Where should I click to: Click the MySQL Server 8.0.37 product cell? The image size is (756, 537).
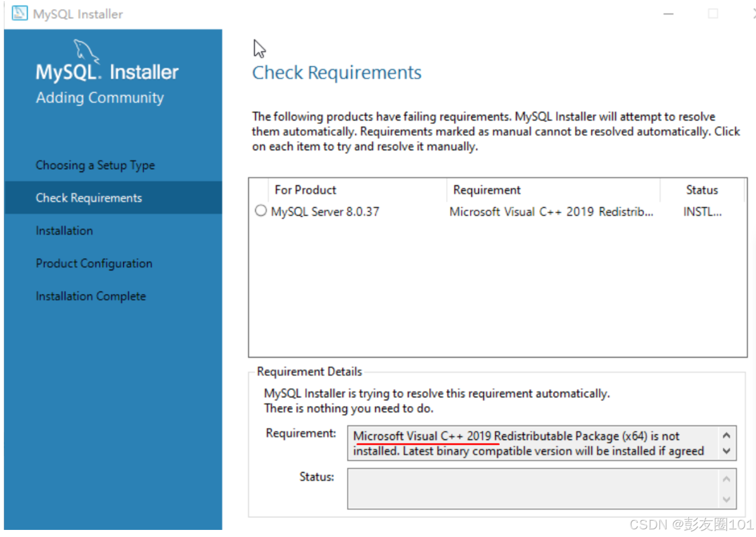tap(325, 212)
